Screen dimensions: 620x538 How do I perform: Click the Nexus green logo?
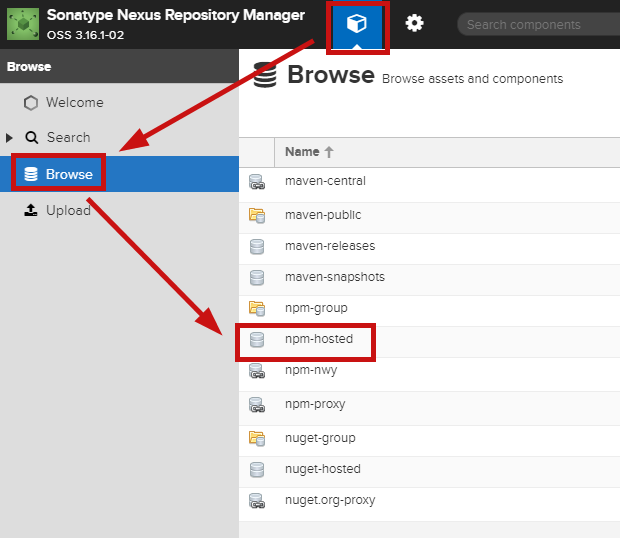point(23,24)
